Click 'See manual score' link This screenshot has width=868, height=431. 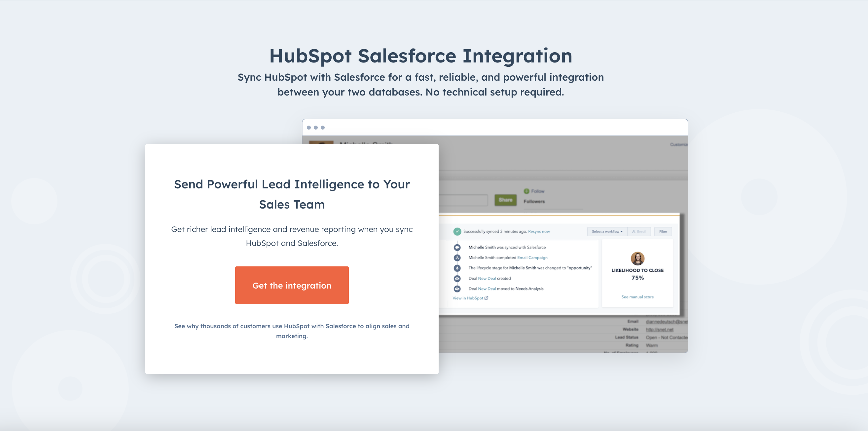click(637, 297)
